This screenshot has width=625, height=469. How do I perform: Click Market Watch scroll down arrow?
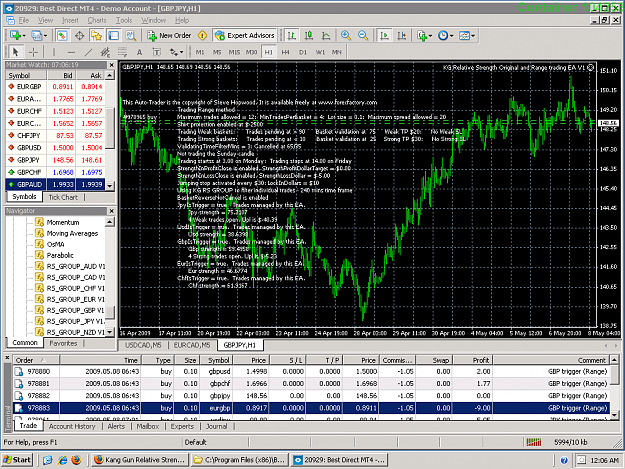point(110,185)
